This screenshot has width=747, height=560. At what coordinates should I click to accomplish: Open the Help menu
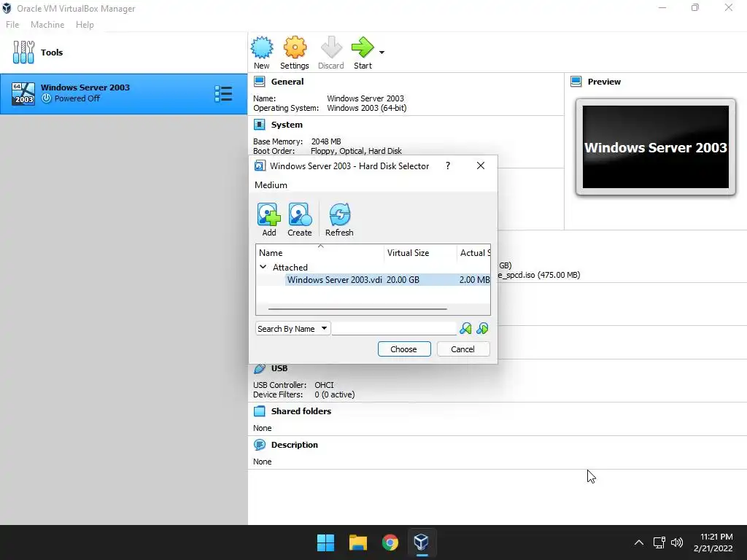pos(85,24)
